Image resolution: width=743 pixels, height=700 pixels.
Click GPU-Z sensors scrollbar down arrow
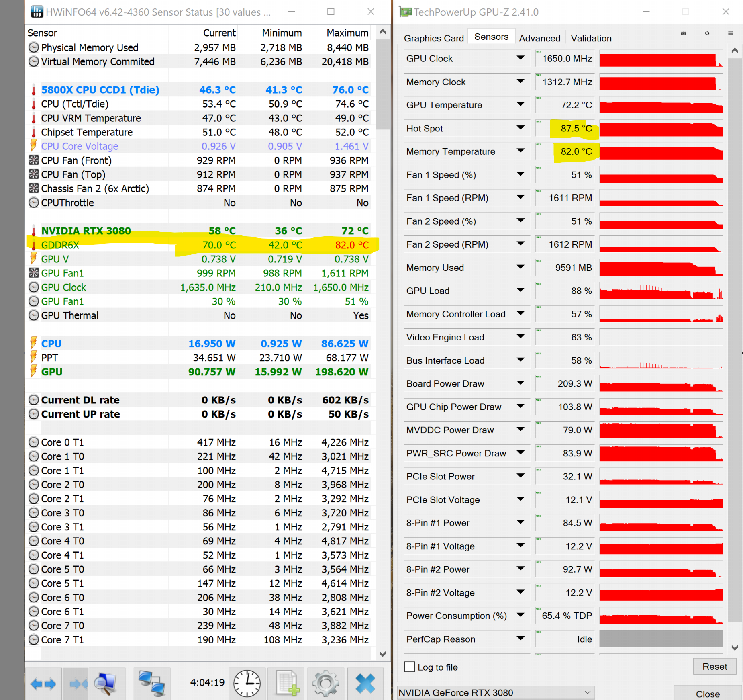click(x=735, y=647)
